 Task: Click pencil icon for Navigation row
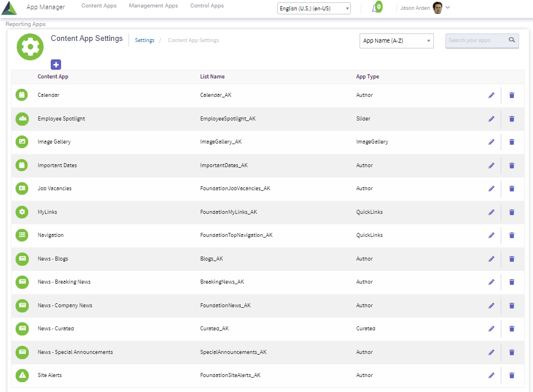point(492,235)
